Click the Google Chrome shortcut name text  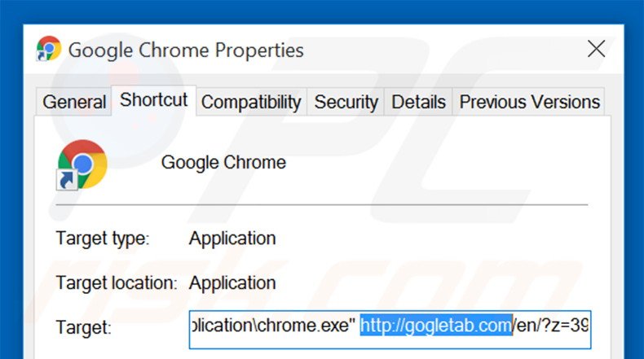(223, 163)
